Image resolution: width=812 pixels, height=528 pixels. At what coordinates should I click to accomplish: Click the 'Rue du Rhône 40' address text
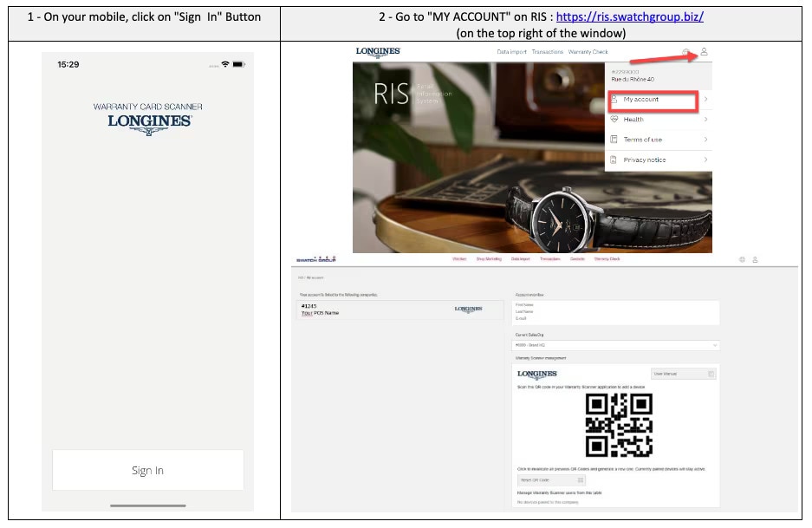coord(633,79)
